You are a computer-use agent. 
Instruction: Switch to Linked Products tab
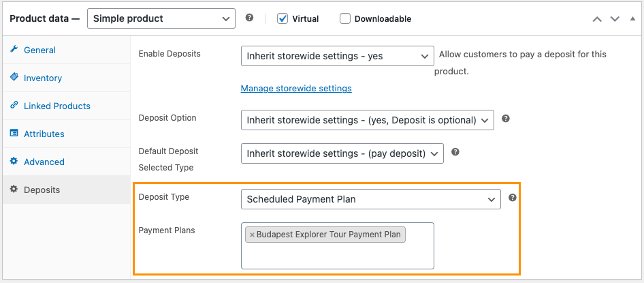(67, 106)
